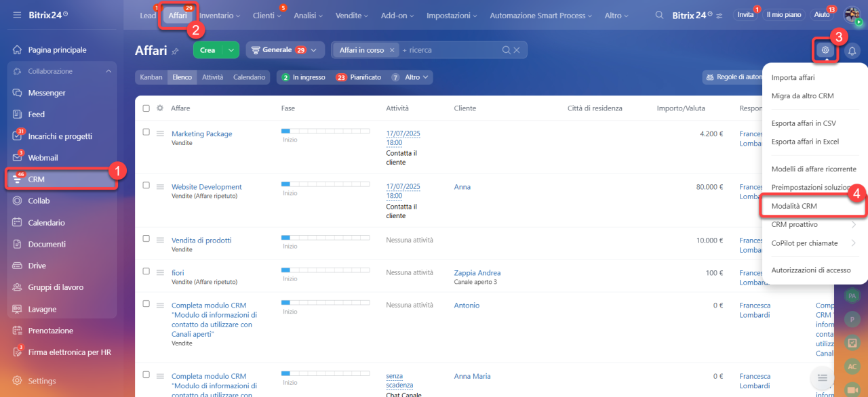Switch to the Kanban view tab
This screenshot has height=397, width=868.
tap(151, 77)
